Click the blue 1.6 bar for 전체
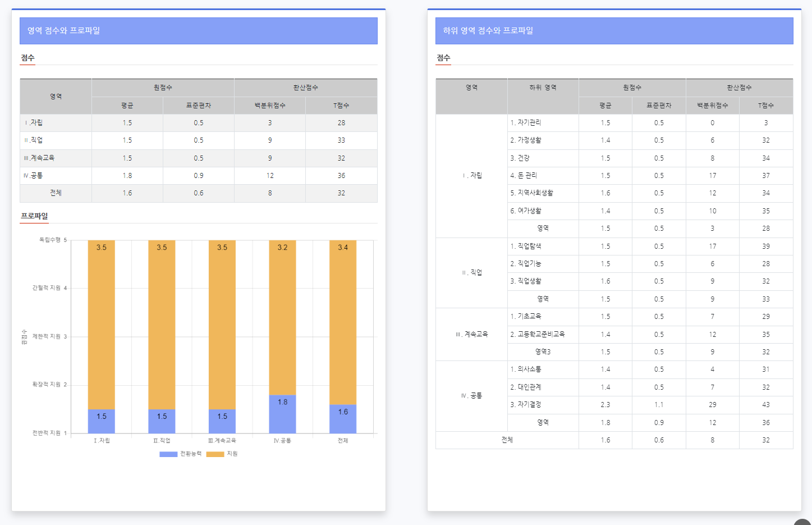The width and height of the screenshot is (812, 525). (343, 419)
